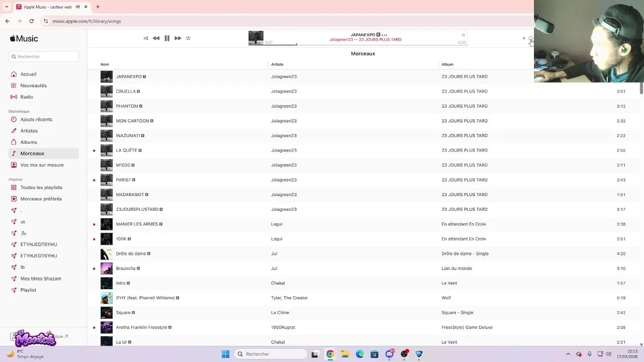Show hidden system tray icons
The width and height of the screenshot is (644, 362).
(568, 354)
